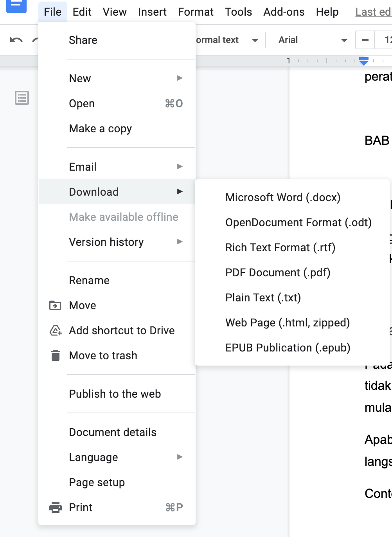Select EPUB Publication (.epub) option

(x=288, y=348)
